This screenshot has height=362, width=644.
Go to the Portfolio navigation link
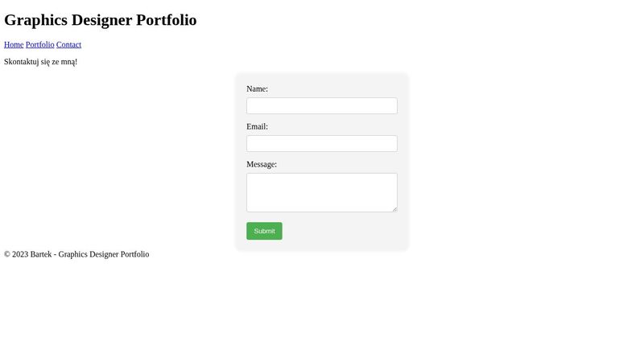tap(40, 45)
